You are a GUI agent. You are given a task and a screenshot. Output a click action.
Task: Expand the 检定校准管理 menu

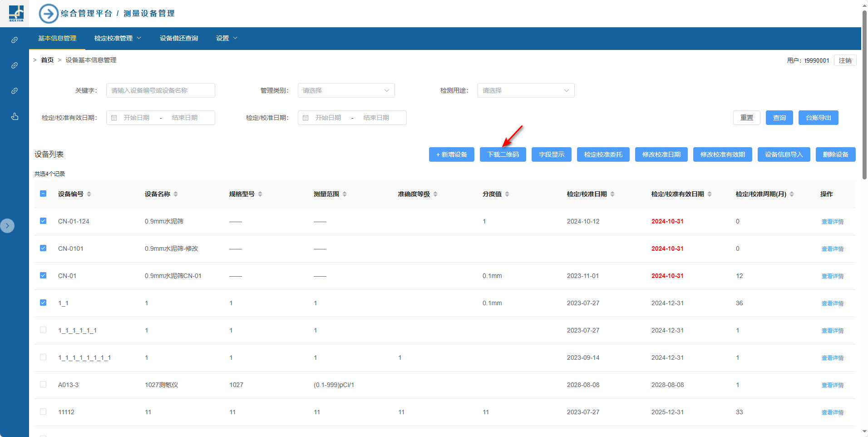(118, 38)
